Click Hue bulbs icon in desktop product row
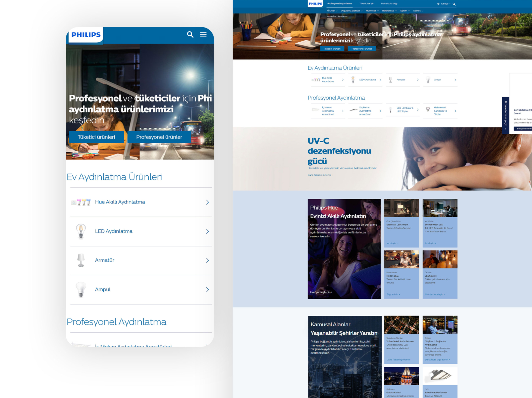The image size is (532, 398). [316, 80]
